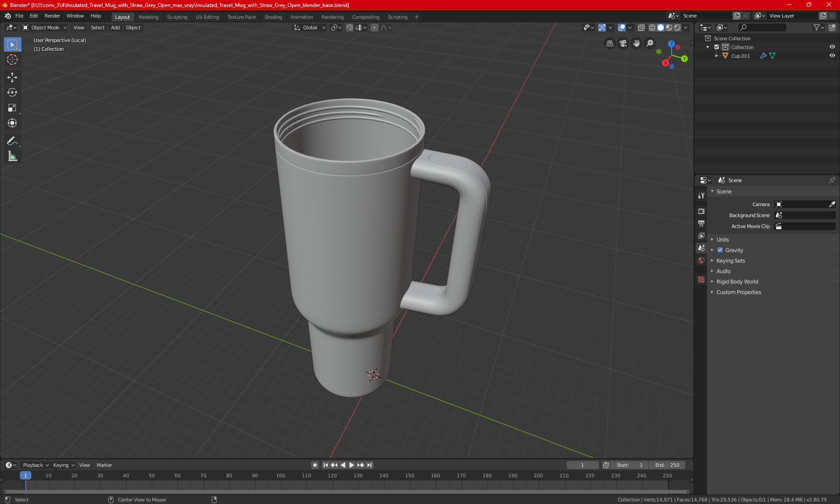
Task: Choose the Move tool in the toolbar
Action: pyautogui.click(x=12, y=77)
